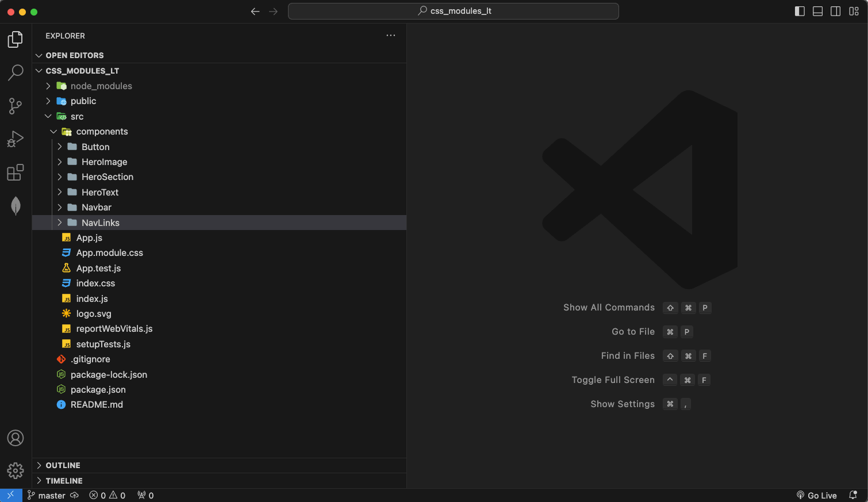This screenshot has height=502, width=868.
Task: Toggle the bottom panel visibility
Action: click(817, 11)
